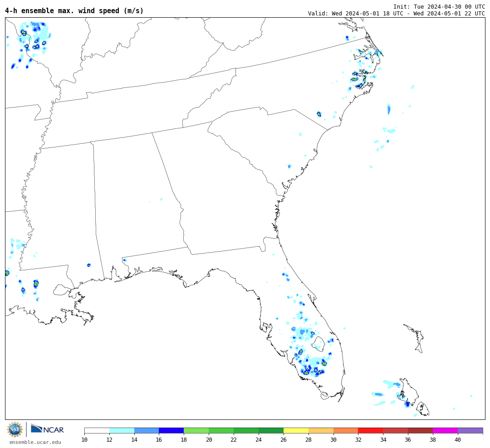Click the colorbar tick label 10
The width and height of the screenshot is (490, 448).
pos(84,439)
